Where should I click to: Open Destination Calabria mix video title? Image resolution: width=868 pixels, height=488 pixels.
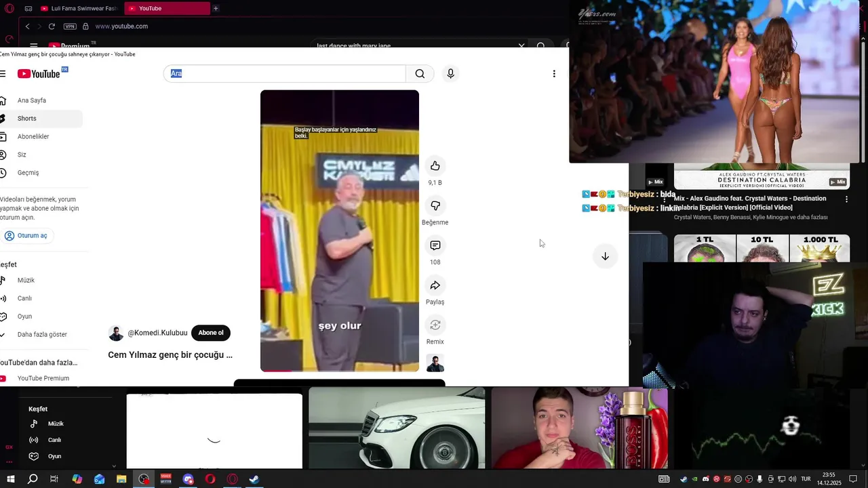[750, 203]
